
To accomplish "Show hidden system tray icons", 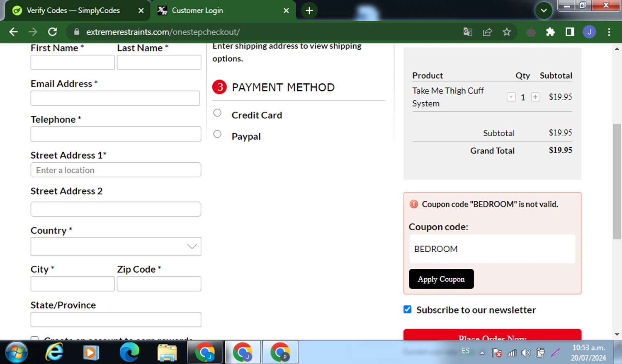I will (x=482, y=353).
